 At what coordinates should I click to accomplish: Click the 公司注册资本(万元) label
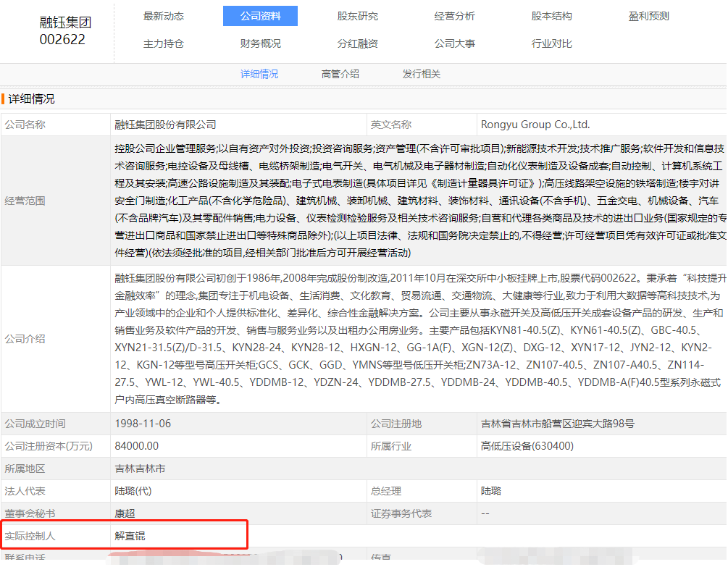click(x=49, y=446)
